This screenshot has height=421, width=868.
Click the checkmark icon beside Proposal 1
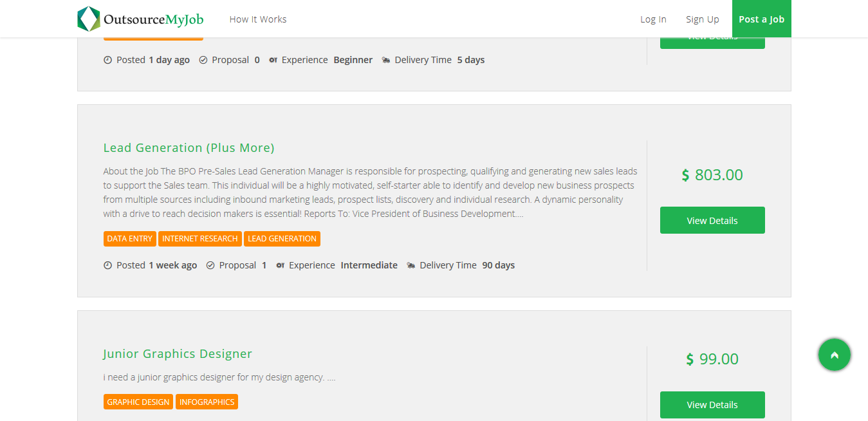click(x=210, y=265)
